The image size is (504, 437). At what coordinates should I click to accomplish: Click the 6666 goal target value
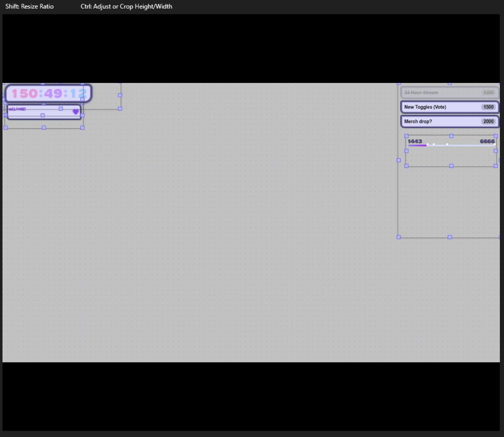pos(487,141)
